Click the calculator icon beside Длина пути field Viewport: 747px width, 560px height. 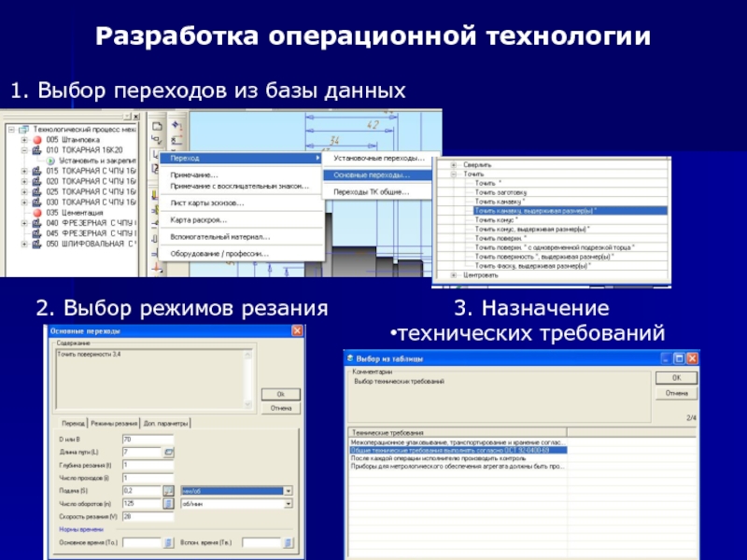(x=169, y=452)
